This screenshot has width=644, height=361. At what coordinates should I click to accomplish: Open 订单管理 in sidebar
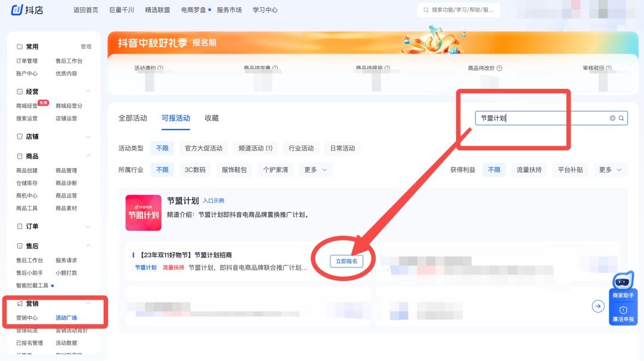click(27, 61)
